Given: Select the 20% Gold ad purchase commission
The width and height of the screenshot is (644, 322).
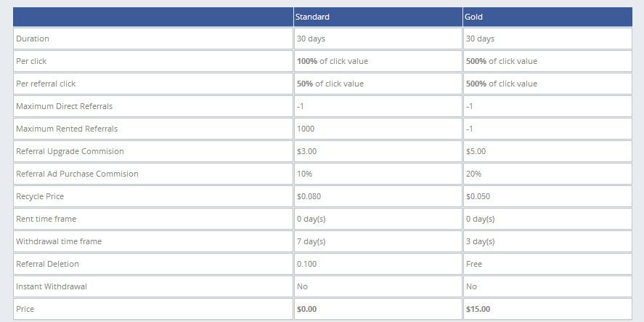Looking at the screenshot, I should coord(473,174).
